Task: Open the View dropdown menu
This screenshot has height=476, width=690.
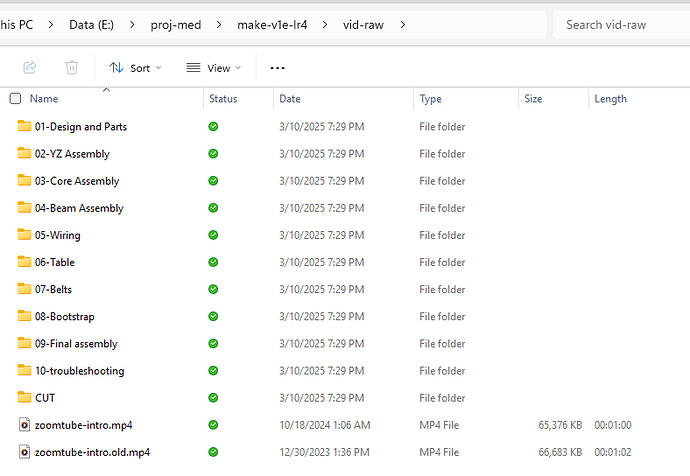Action: click(x=214, y=68)
